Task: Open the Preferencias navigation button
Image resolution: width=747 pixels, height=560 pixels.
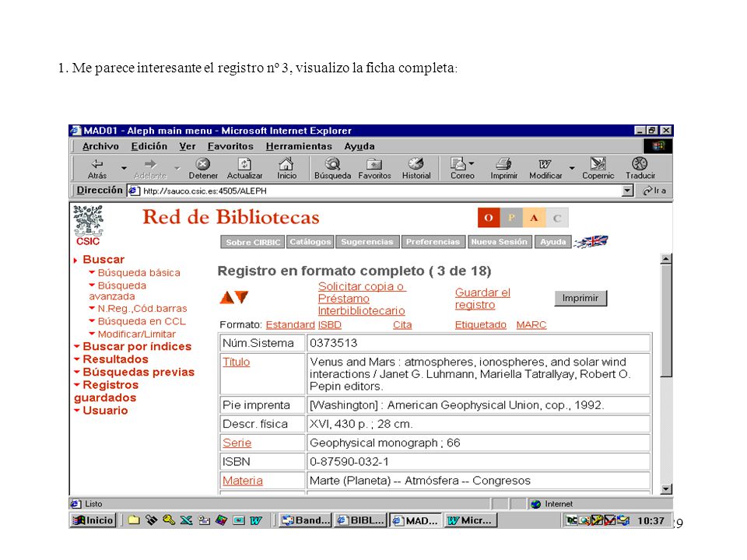Action: pos(433,242)
